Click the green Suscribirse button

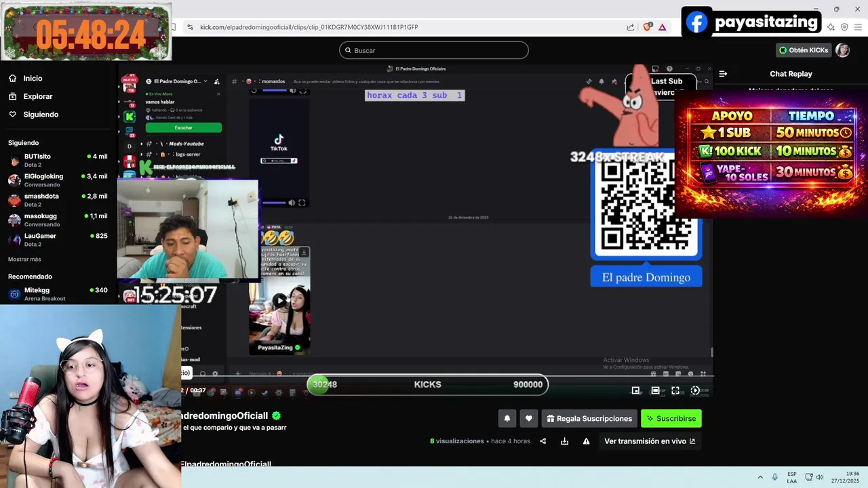click(671, 418)
